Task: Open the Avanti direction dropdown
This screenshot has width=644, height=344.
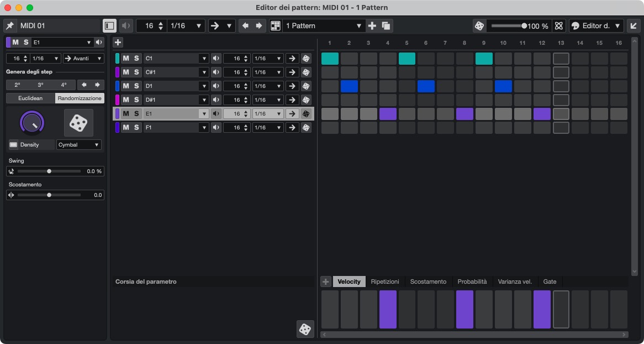Action: coord(83,58)
